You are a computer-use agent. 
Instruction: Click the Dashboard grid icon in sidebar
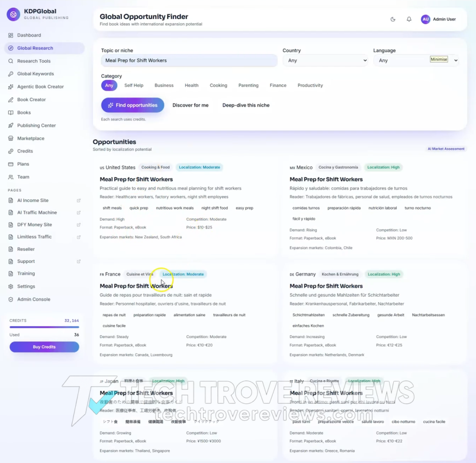11,35
